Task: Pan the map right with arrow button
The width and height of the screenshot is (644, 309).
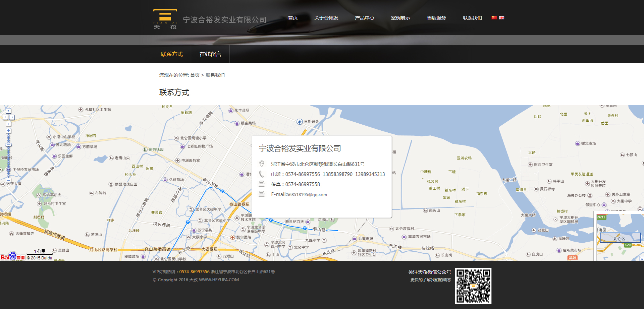Action: point(12,117)
